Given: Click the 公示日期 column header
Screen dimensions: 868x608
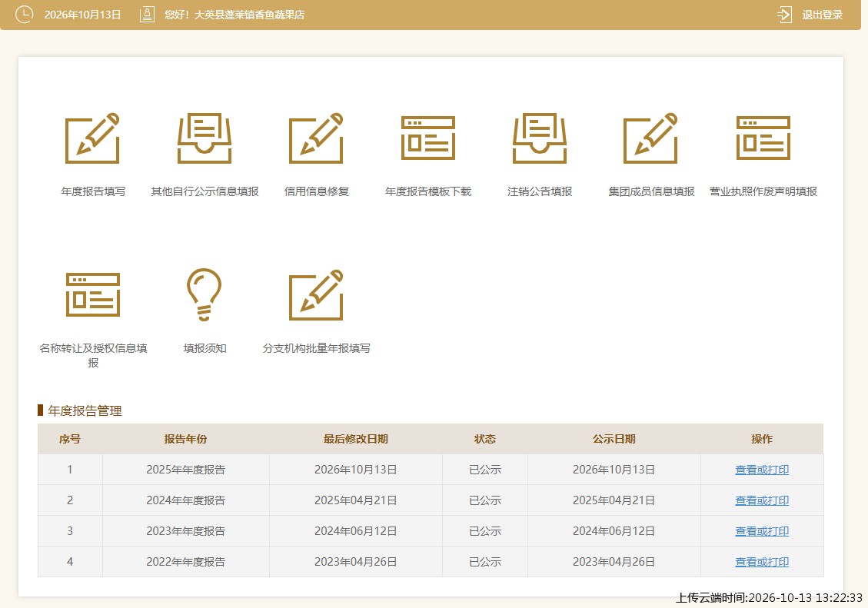Looking at the screenshot, I should coord(614,439).
